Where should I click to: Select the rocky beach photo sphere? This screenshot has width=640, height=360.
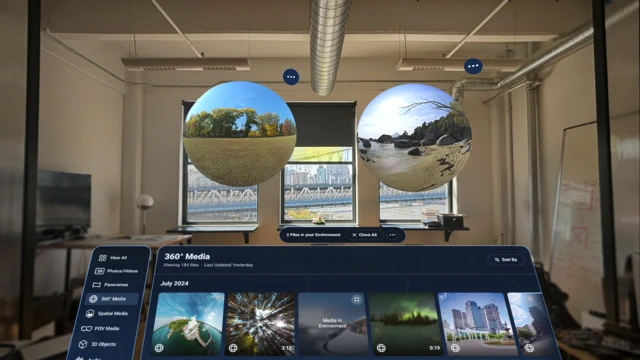[415, 138]
